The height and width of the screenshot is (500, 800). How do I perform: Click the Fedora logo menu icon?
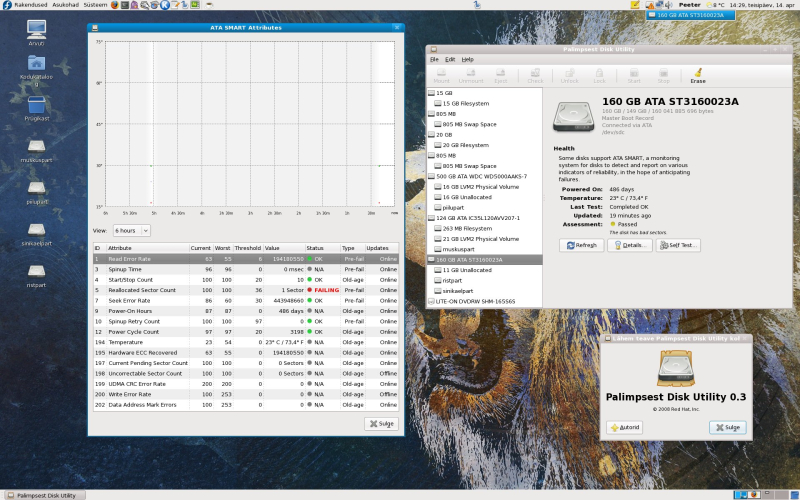(x=7, y=5)
